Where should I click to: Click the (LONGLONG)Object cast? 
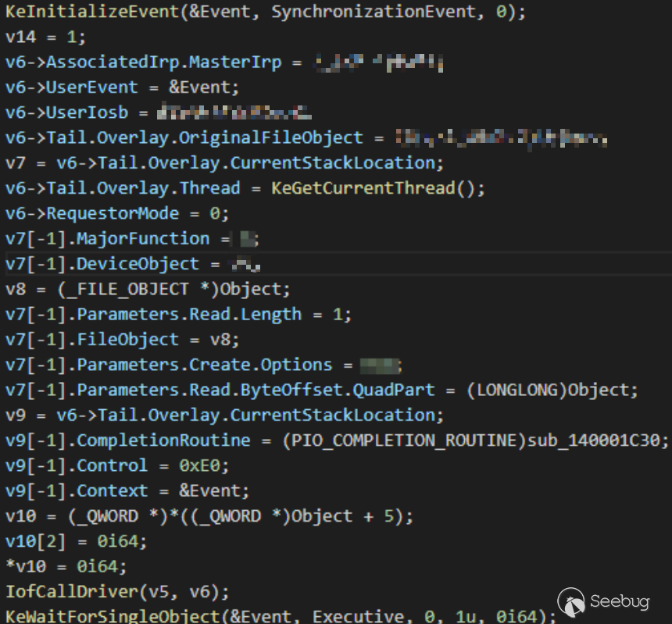pyautogui.click(x=548, y=390)
